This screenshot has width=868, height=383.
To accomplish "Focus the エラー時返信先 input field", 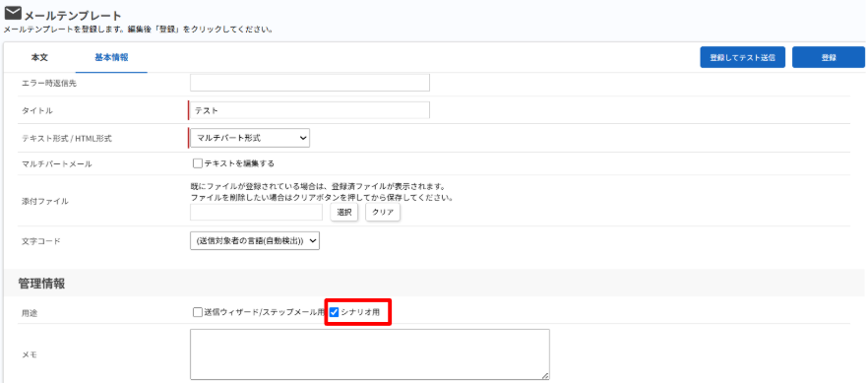I will point(310,83).
